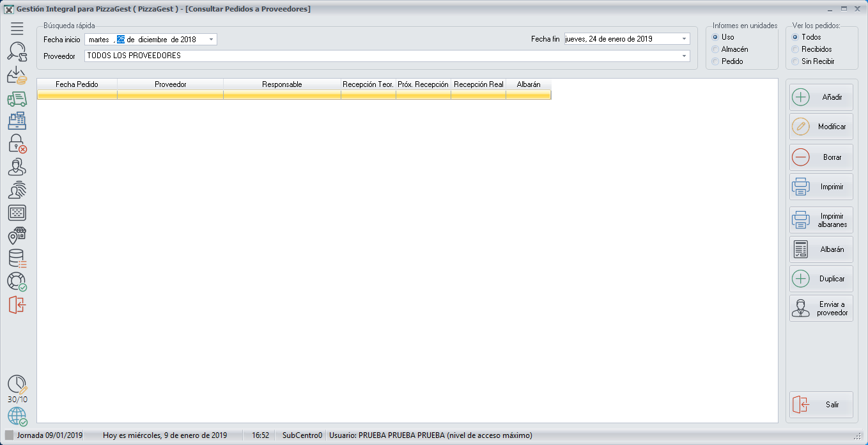Viewport: 868px width, 445px height.
Task: Expand the Fecha fin date dropdown
Action: (684, 39)
